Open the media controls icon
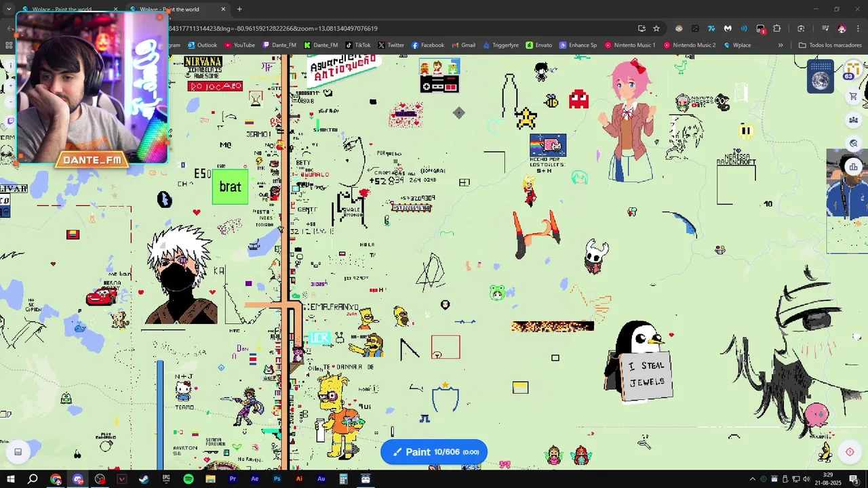 click(x=825, y=28)
